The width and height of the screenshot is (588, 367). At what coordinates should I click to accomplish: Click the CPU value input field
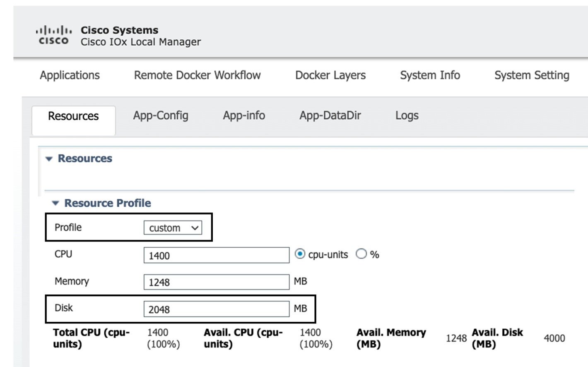pos(216,255)
